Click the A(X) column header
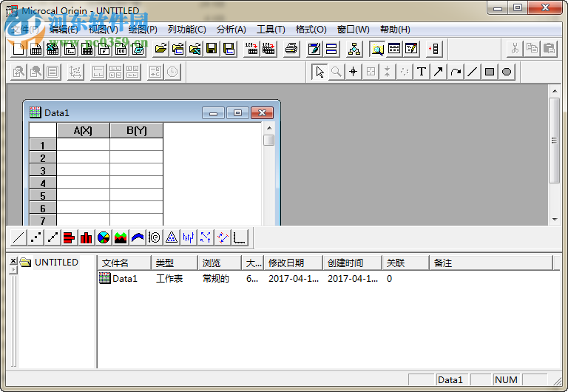 (x=83, y=131)
